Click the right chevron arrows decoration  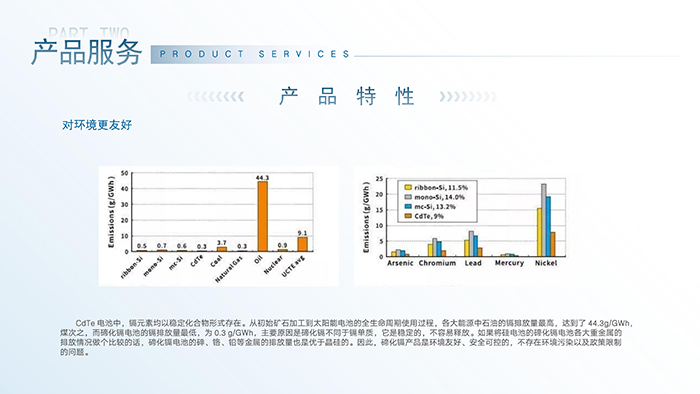tap(468, 96)
